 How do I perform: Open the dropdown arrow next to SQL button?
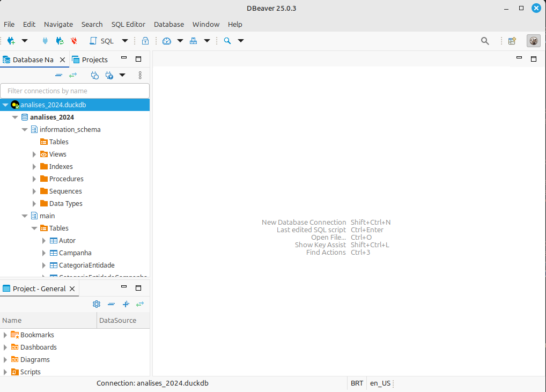(125, 41)
